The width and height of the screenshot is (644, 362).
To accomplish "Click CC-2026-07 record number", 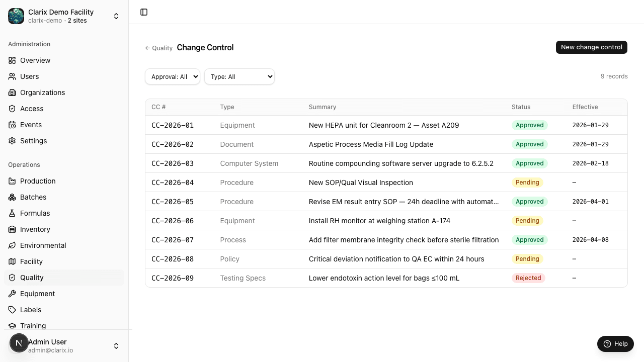I will (x=173, y=240).
